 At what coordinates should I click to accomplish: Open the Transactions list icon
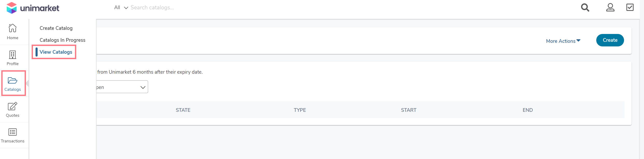(x=12, y=132)
